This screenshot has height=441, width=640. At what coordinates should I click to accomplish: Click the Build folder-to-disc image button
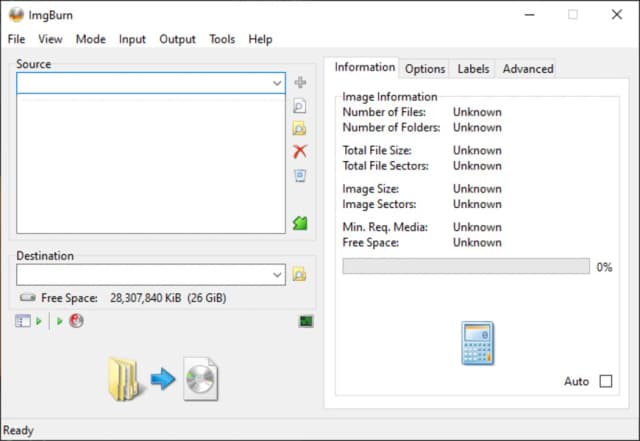(x=163, y=379)
